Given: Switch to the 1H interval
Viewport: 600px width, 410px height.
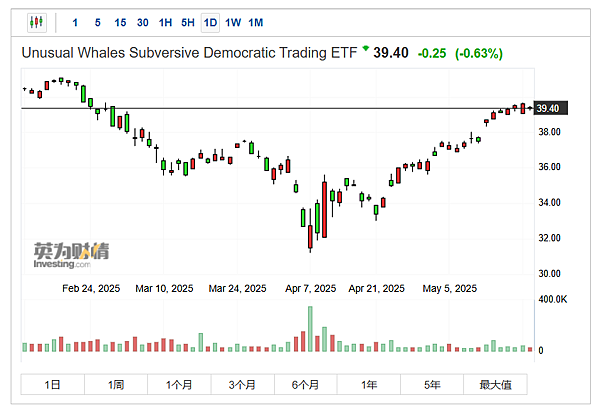Looking at the screenshot, I should click(x=165, y=23).
